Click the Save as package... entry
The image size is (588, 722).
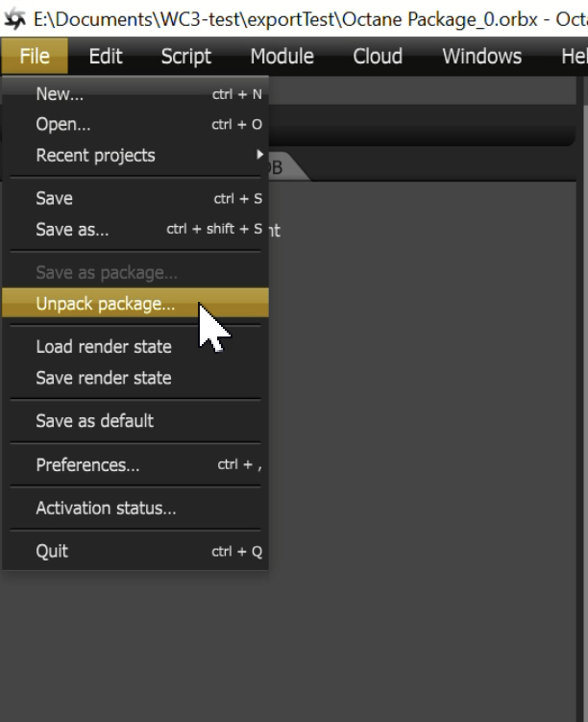tap(106, 273)
